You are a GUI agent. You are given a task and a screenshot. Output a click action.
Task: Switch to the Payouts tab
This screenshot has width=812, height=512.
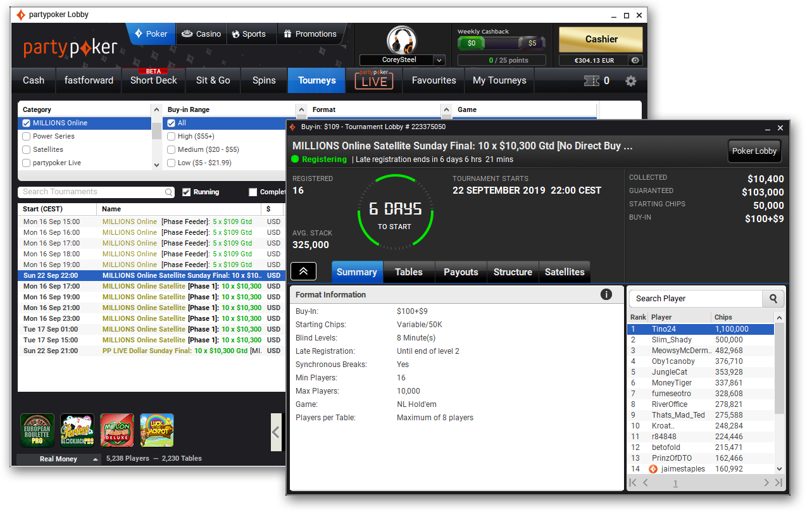click(x=461, y=272)
